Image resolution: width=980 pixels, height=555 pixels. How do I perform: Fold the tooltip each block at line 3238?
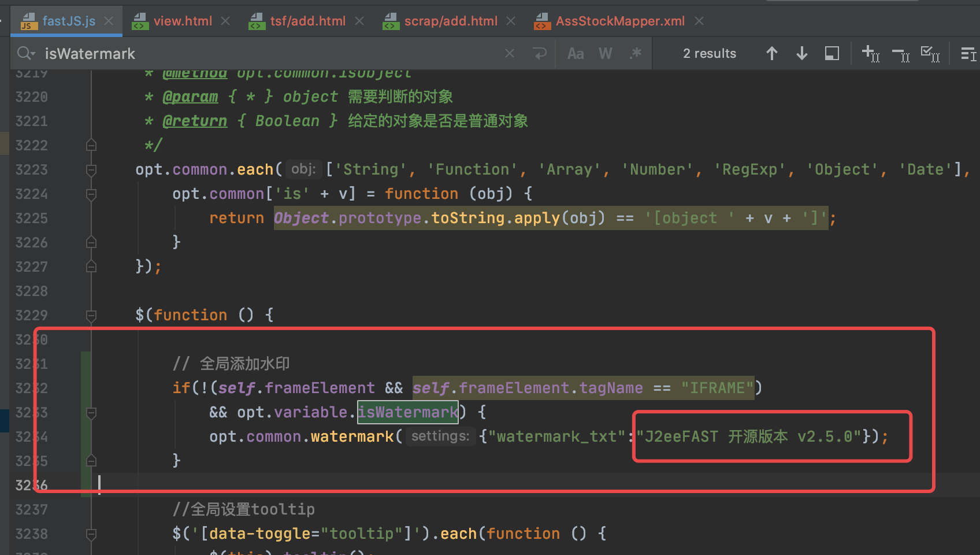(x=91, y=534)
